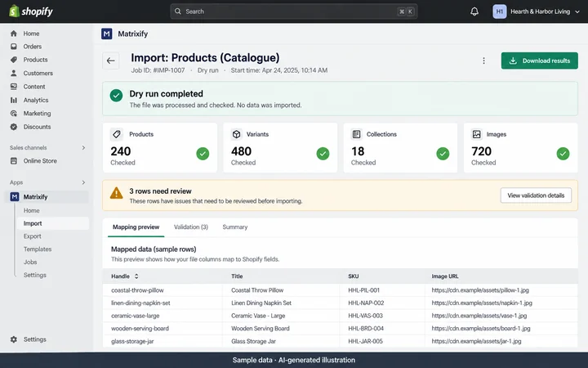Screen dimensions: 588x368
Task: Open Matrixify Home submenu item
Action: (32, 211)
